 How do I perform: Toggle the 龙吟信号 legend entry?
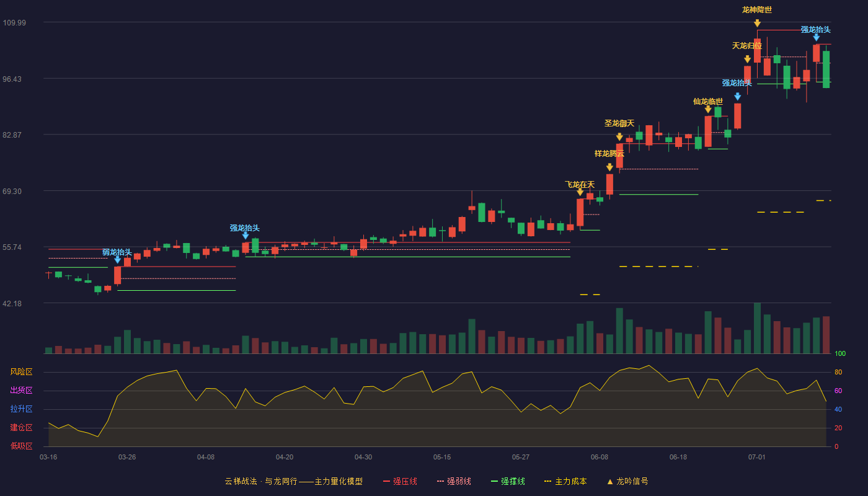pyautogui.click(x=627, y=481)
